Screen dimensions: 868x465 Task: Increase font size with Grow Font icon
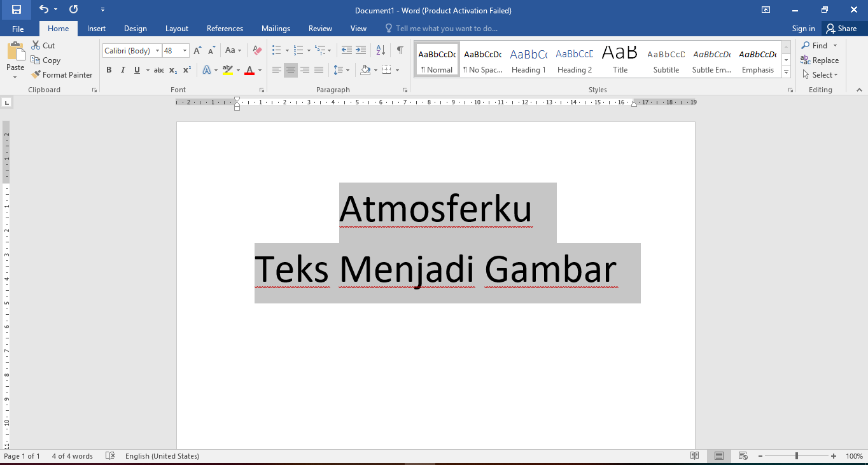tap(197, 51)
